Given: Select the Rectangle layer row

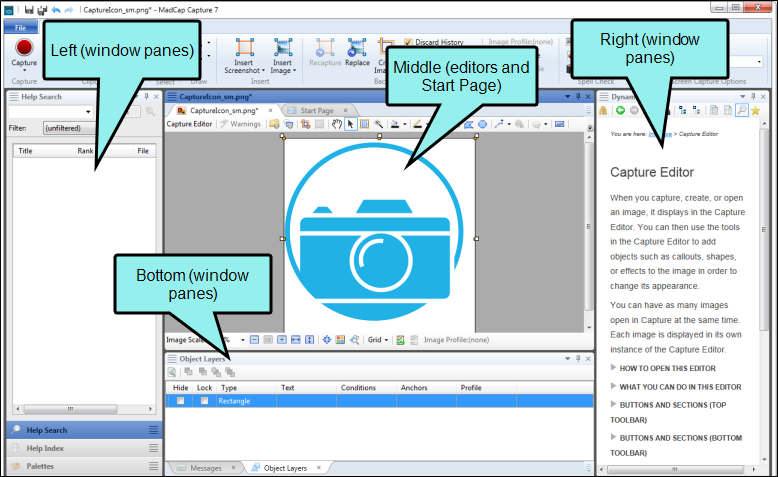Looking at the screenshot, I should pos(379,401).
